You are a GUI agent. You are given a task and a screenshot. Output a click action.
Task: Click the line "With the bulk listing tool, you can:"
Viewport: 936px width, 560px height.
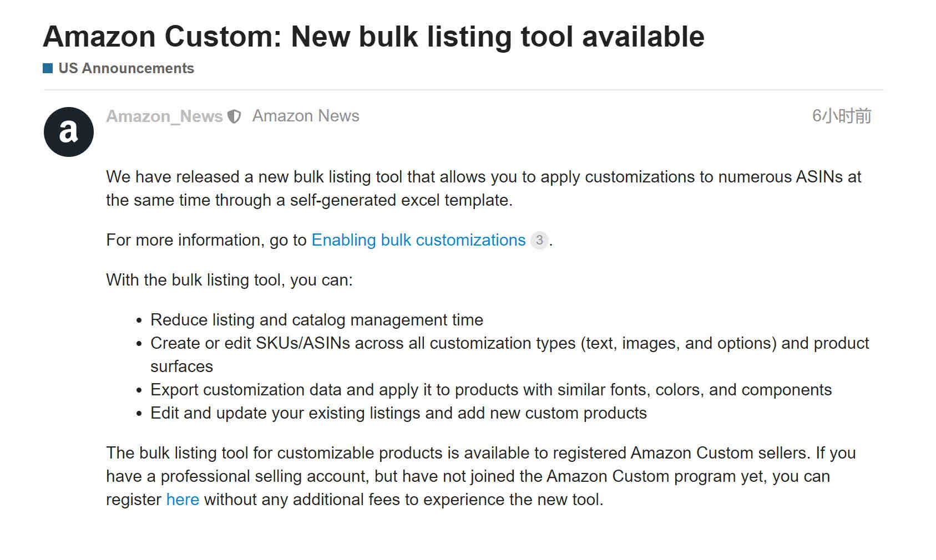[230, 280]
